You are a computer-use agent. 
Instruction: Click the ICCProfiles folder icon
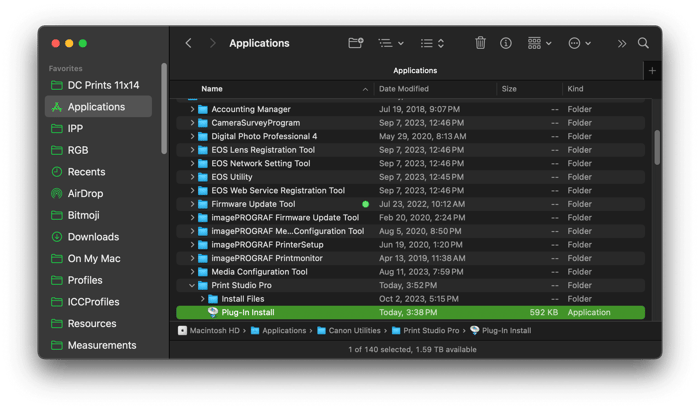point(57,302)
